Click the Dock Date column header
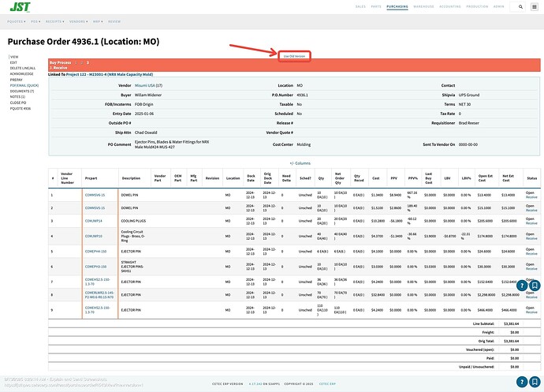This screenshot has width=544, height=392. coord(251,178)
